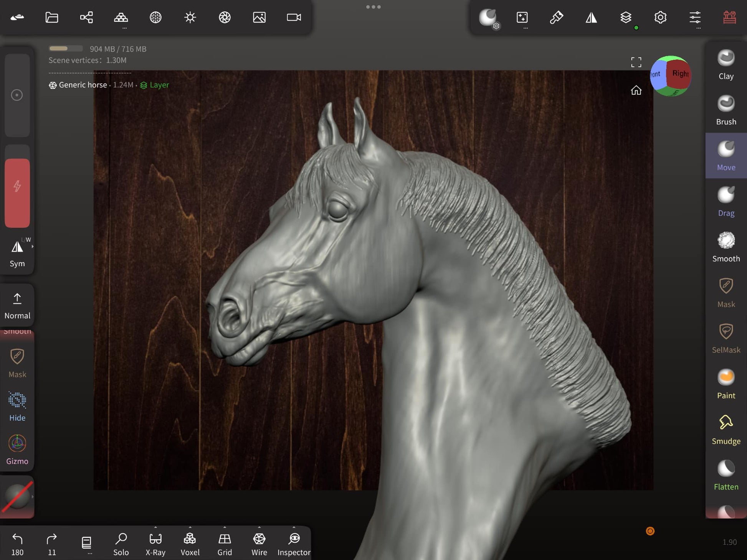
Task: Open the scene tree menu
Action: point(86,17)
